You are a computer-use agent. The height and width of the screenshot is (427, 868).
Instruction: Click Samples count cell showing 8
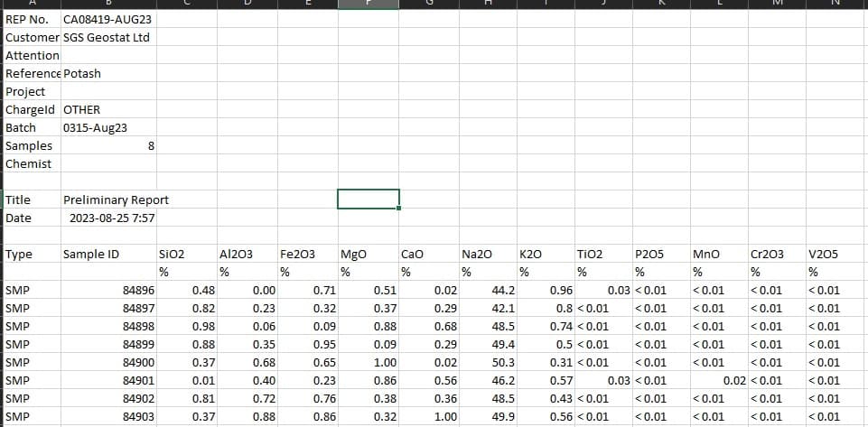tap(108, 145)
